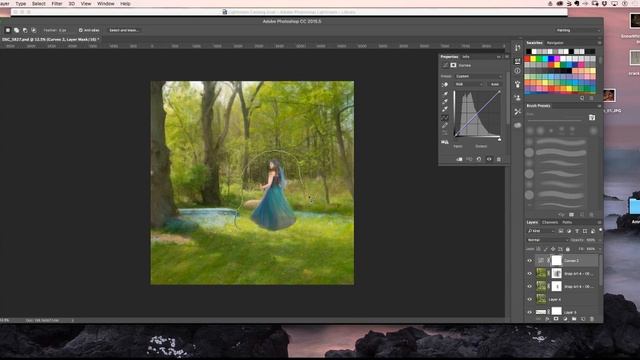Toggle the Brush panel icon in Brush Presets
640x360 pixels.
point(592,118)
